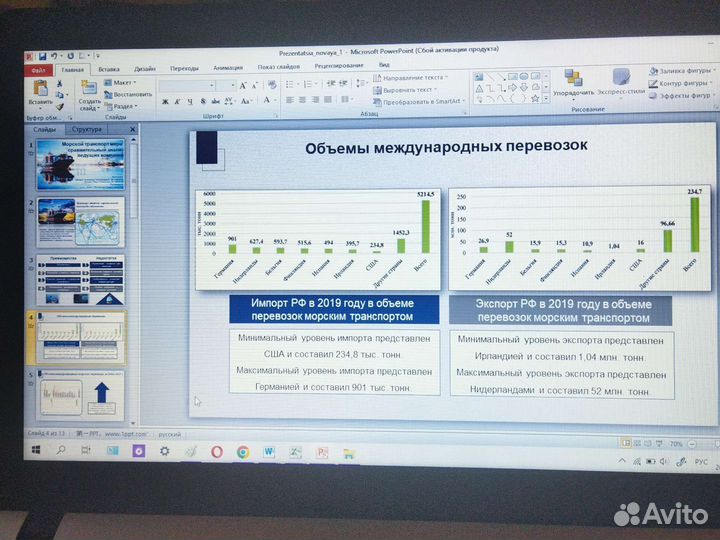Viewport: 720px width, 540px height.
Task: Open the PowerPoint icon in the taskbar
Action: coord(322,453)
